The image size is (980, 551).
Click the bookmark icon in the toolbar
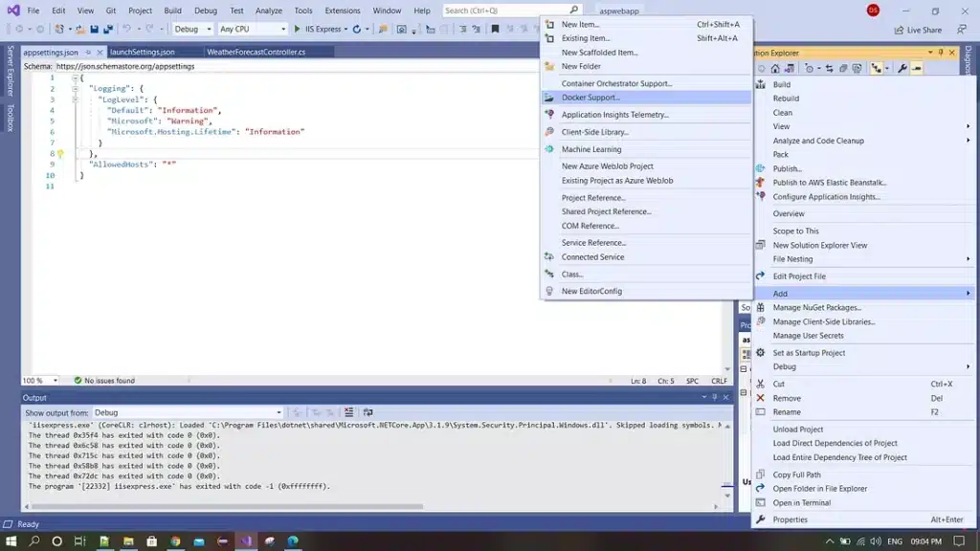495,29
